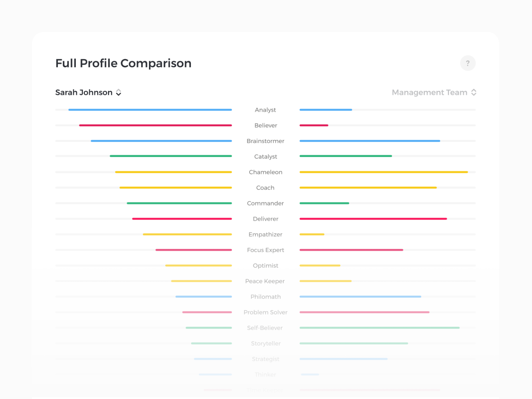Click the Focus Expert trait label
Screen dimensions: 532x399
pos(265,250)
